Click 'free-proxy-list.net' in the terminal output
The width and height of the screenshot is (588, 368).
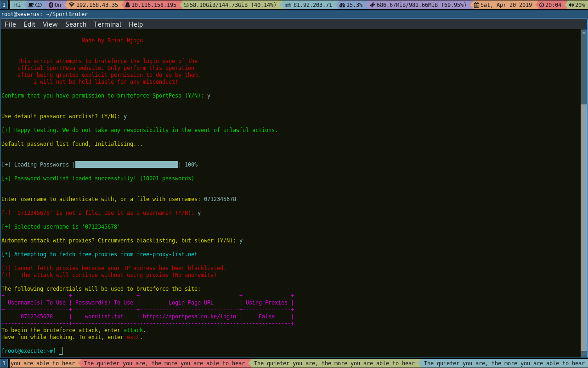pos(167,254)
